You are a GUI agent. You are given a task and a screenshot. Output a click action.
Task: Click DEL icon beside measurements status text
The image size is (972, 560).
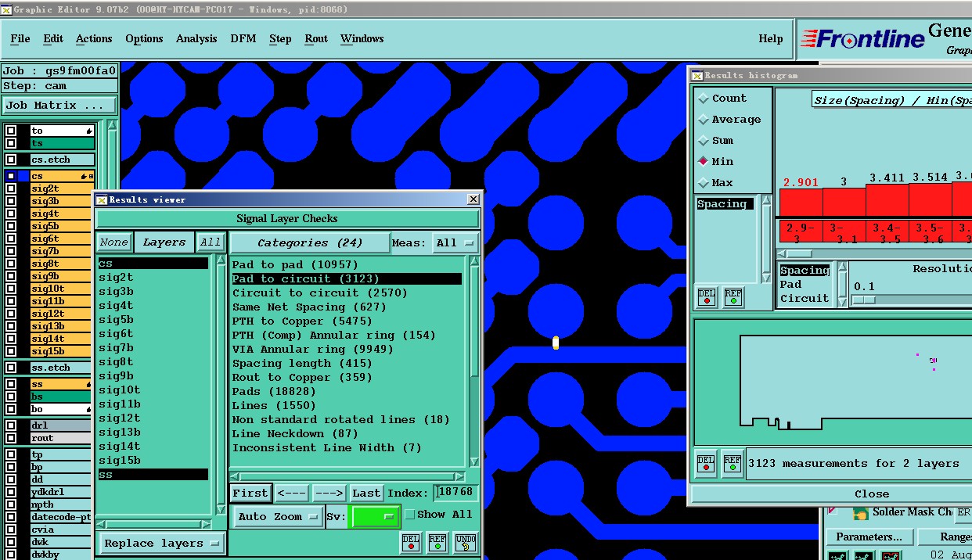point(706,463)
